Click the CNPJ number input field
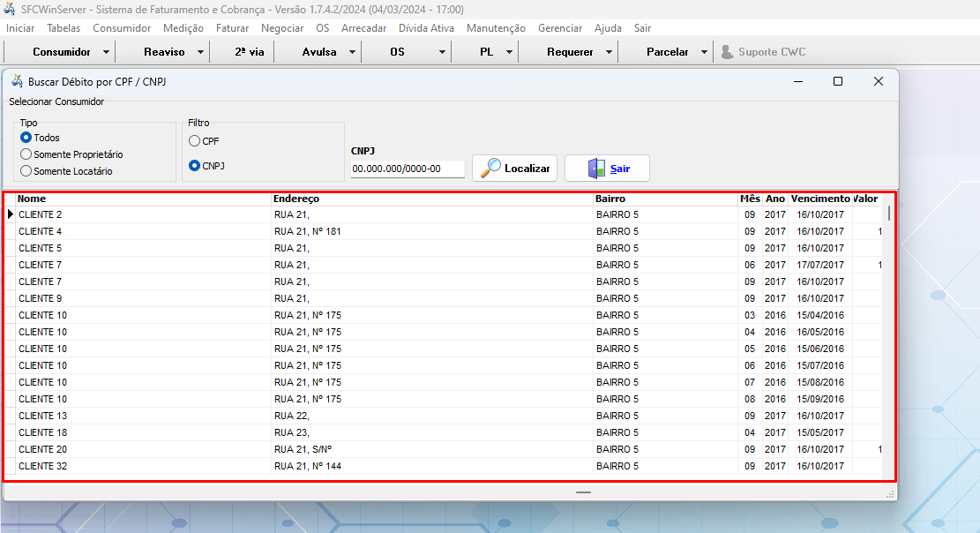Screen dimensions: 980x533 pyautogui.click(x=407, y=169)
